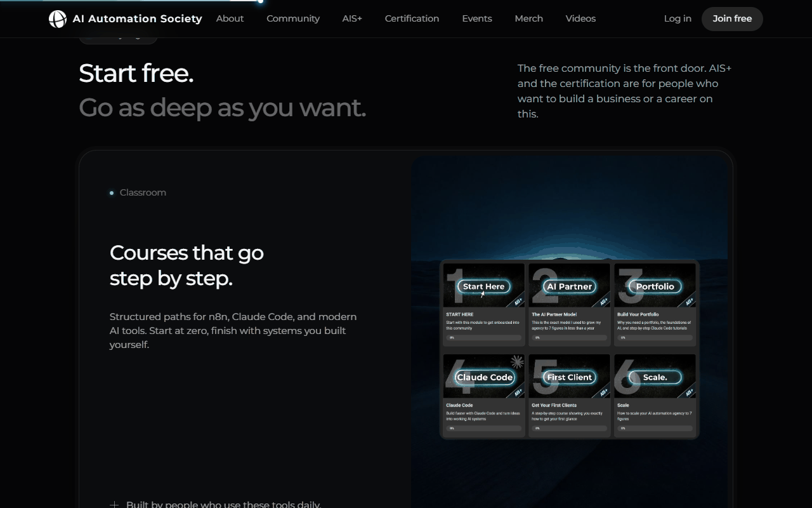Open the Certification nav item
The width and height of the screenshot is (812, 508).
coord(412,18)
